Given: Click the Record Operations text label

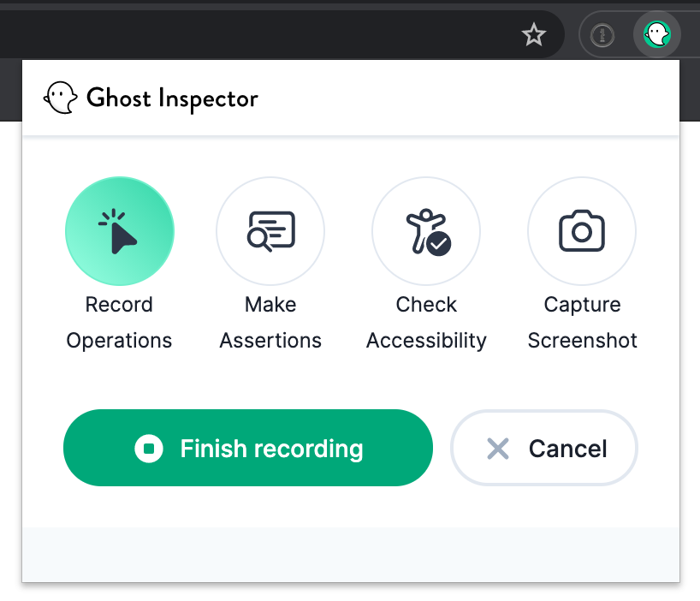Looking at the screenshot, I should pyautogui.click(x=119, y=322).
